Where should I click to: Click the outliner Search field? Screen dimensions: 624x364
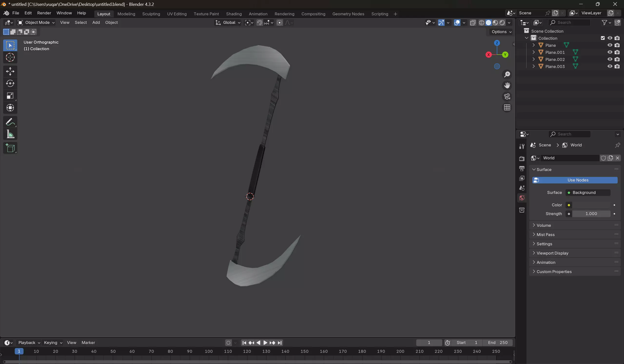569,22
